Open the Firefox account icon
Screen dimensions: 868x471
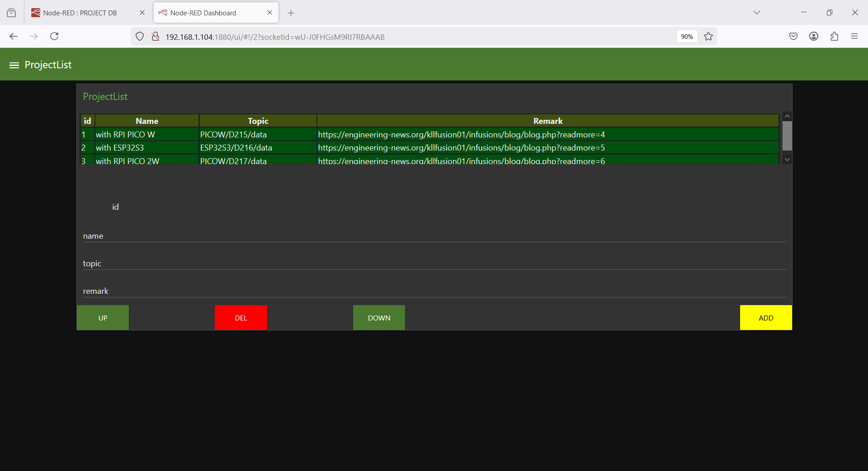point(814,37)
